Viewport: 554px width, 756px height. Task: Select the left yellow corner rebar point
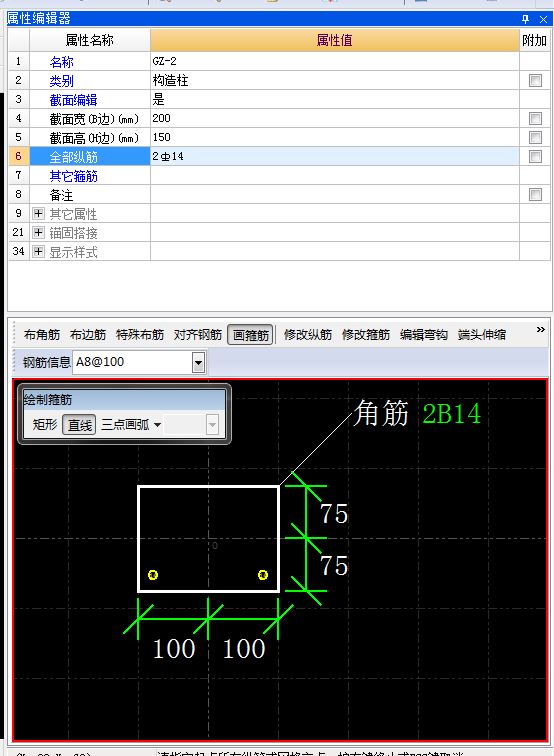pos(153,575)
